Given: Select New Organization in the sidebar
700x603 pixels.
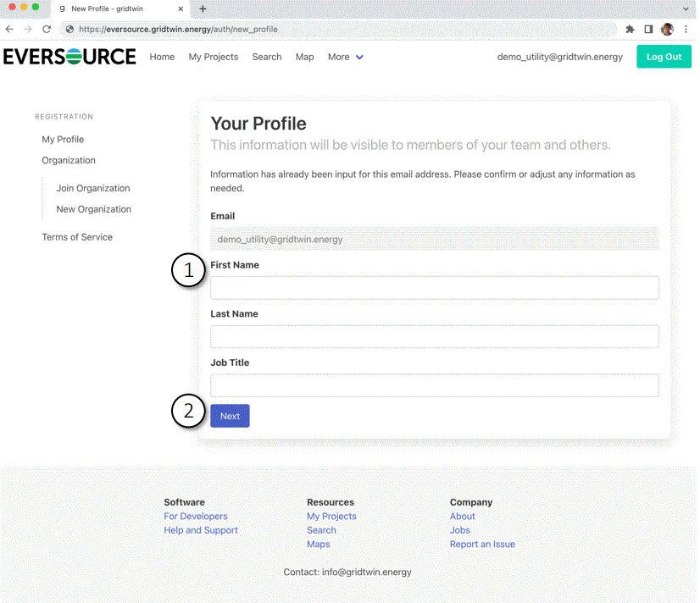Looking at the screenshot, I should click(92, 209).
